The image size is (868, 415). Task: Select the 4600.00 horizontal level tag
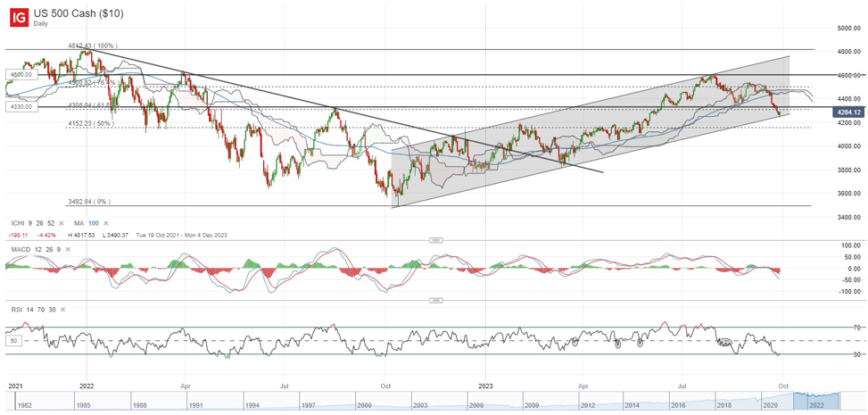pos(21,74)
